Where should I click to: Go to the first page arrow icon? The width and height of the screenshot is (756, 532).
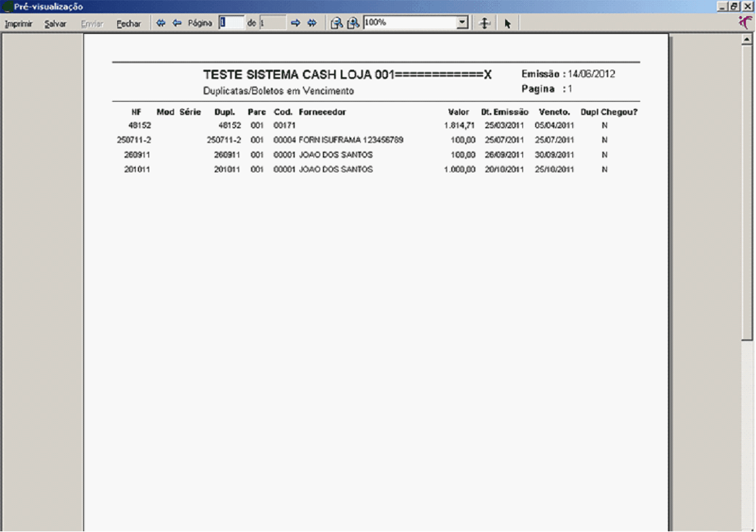[x=160, y=23]
